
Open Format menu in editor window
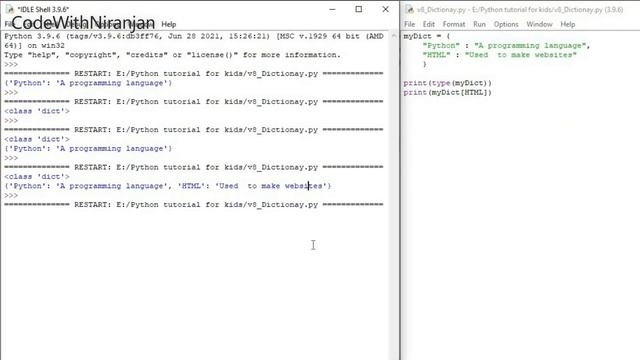(454, 24)
